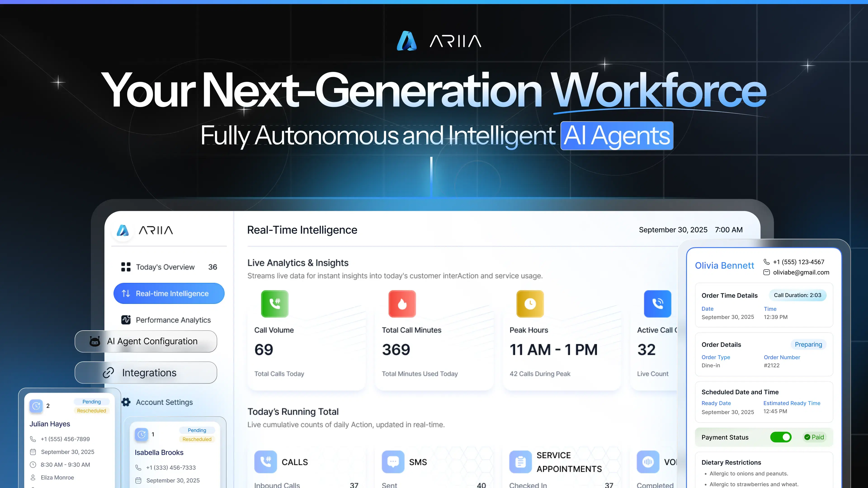Click Olivia Bennett's name on the order card
Screen dimensions: 868x488
point(724,266)
